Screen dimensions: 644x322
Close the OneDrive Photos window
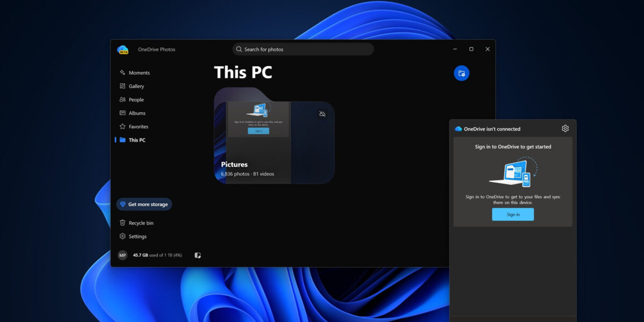[487, 49]
